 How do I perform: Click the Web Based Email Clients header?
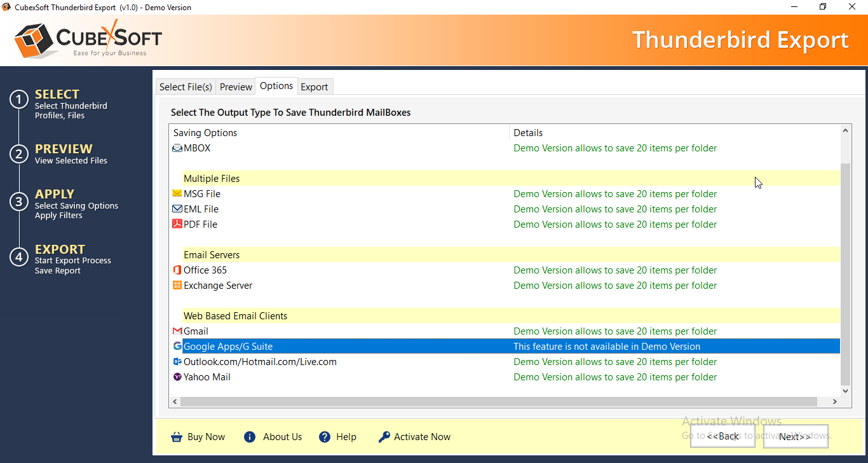click(511, 316)
